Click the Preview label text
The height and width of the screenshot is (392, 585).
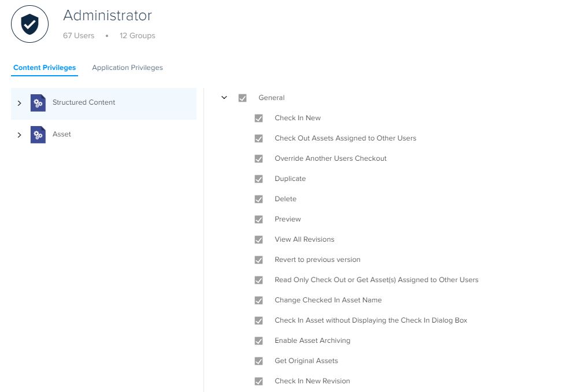click(288, 219)
